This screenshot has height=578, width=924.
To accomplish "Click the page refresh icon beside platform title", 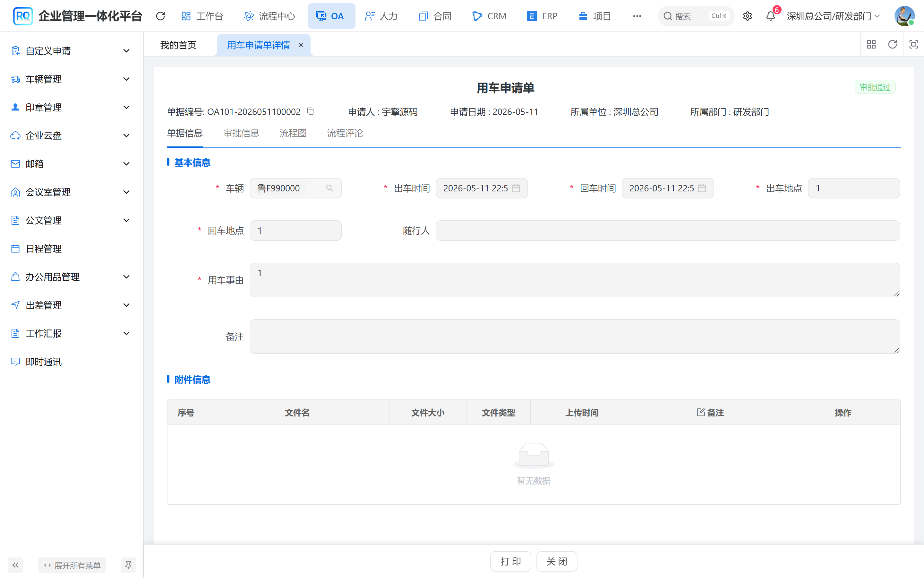I will tap(160, 16).
